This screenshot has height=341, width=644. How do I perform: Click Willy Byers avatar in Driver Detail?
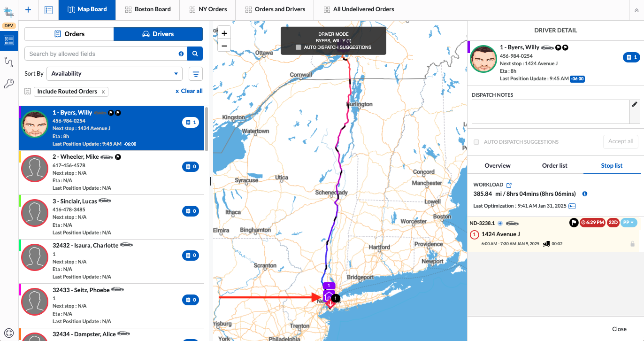pyautogui.click(x=483, y=59)
